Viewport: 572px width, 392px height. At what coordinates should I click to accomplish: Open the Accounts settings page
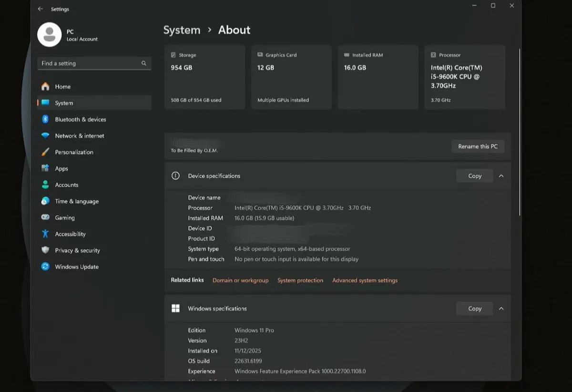pyautogui.click(x=66, y=185)
